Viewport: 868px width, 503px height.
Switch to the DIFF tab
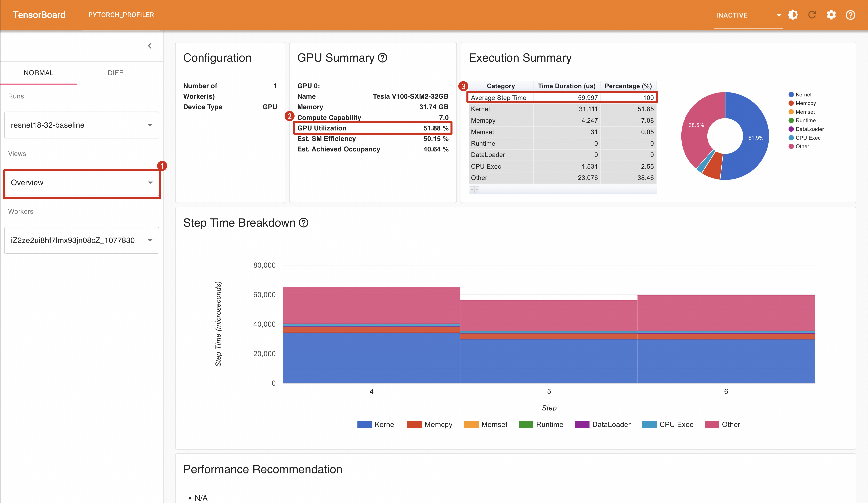(x=115, y=73)
